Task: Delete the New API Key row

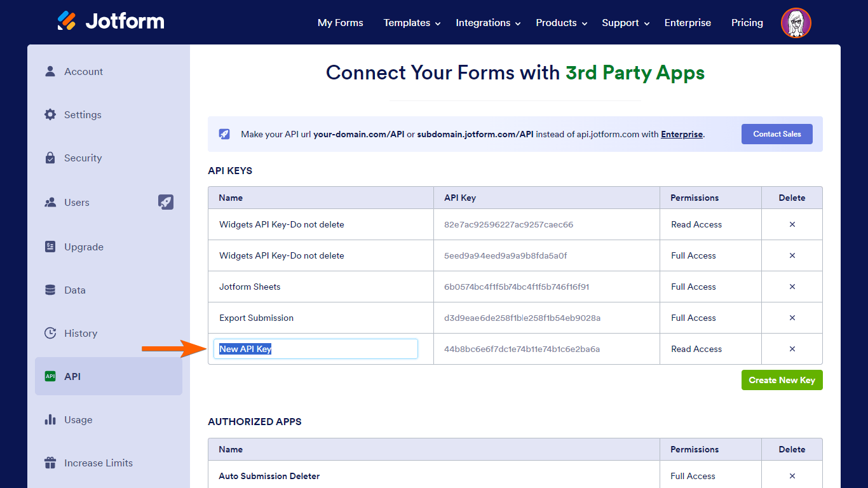Action: pos(792,349)
